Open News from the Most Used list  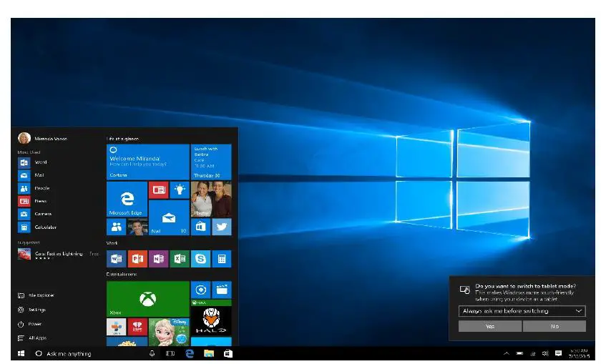click(32, 201)
